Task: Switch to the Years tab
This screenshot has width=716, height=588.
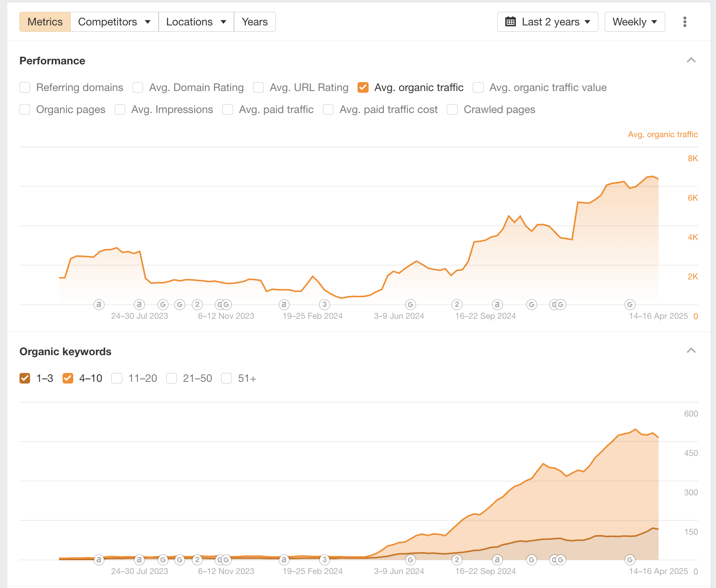Action: 255,22
